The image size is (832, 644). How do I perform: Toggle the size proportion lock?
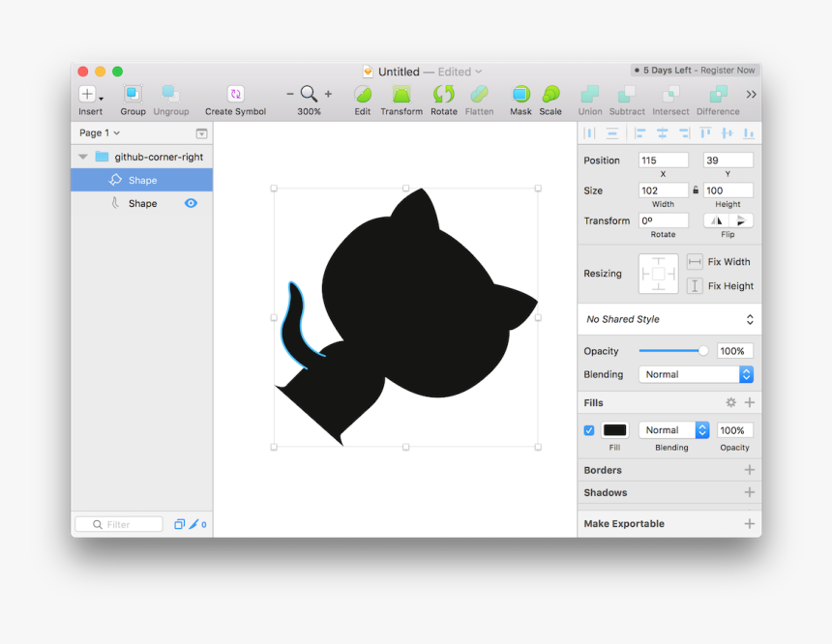coord(696,190)
